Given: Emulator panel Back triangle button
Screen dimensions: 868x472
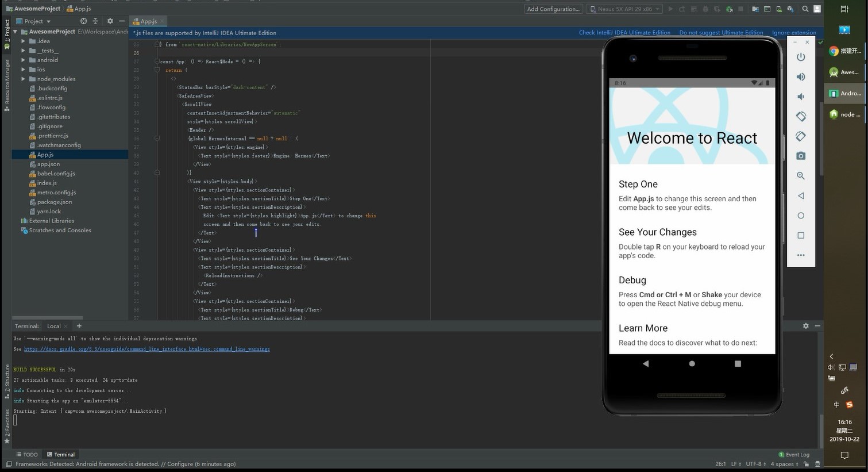Looking at the screenshot, I should coord(801,195).
